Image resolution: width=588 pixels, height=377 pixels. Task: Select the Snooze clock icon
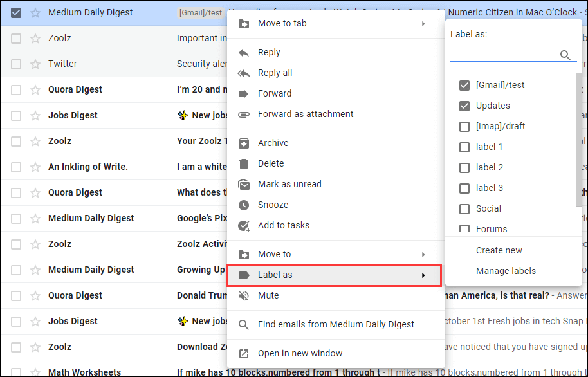[244, 205]
